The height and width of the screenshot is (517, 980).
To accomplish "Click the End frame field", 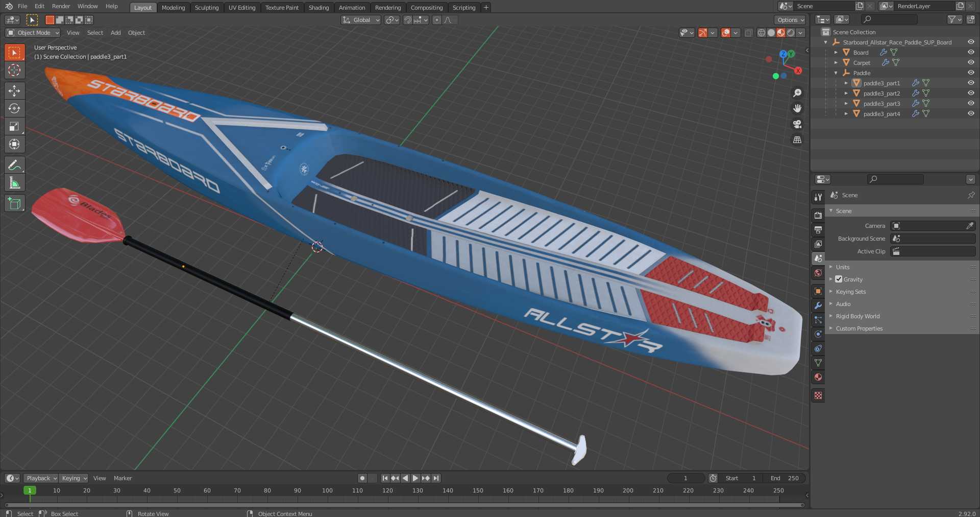I will pyautogui.click(x=785, y=478).
